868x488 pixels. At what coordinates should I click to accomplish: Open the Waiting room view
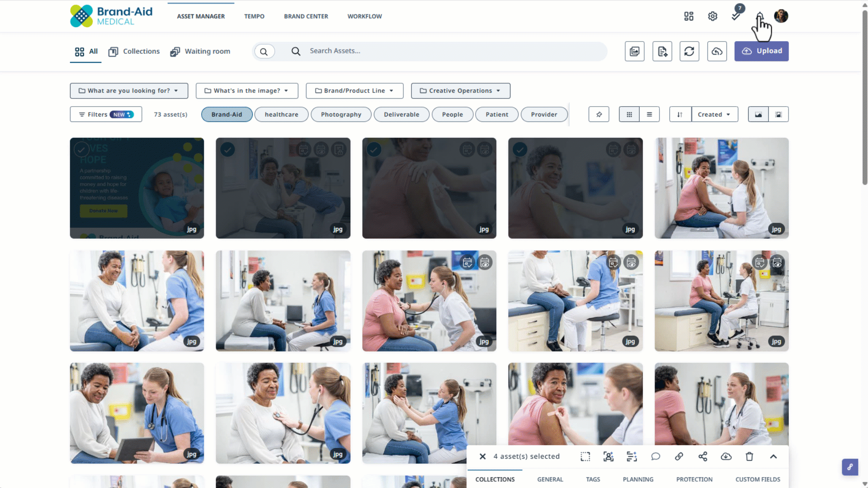point(200,52)
